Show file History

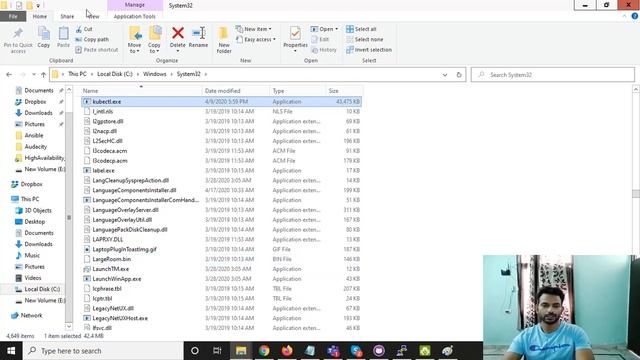point(324,50)
